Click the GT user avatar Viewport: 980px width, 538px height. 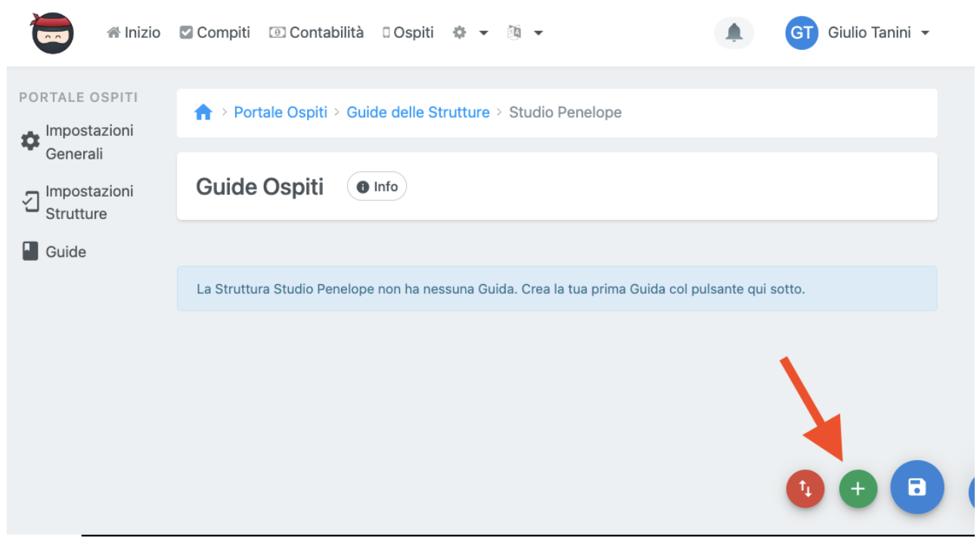coord(802,33)
